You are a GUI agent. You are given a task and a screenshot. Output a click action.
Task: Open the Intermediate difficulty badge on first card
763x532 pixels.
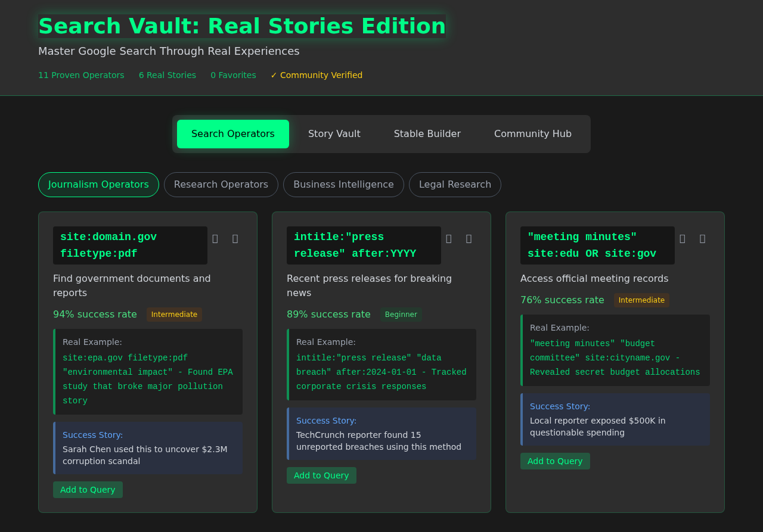click(174, 314)
